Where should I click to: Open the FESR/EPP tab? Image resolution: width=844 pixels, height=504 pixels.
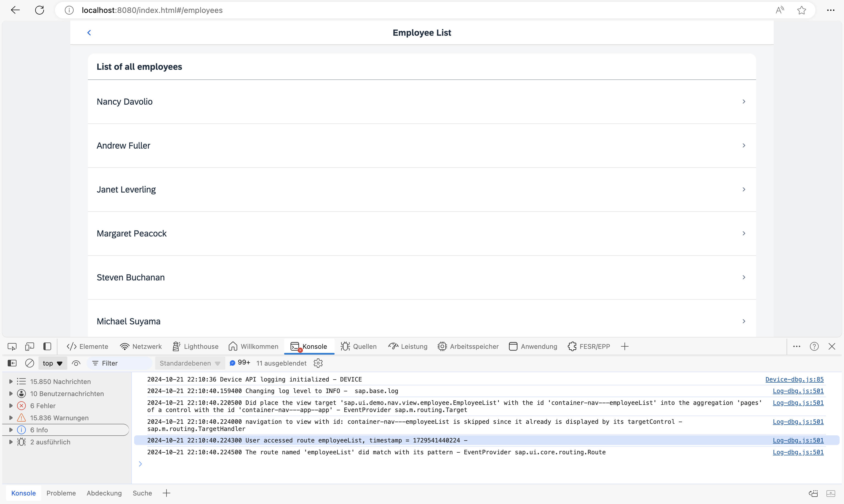(588, 346)
